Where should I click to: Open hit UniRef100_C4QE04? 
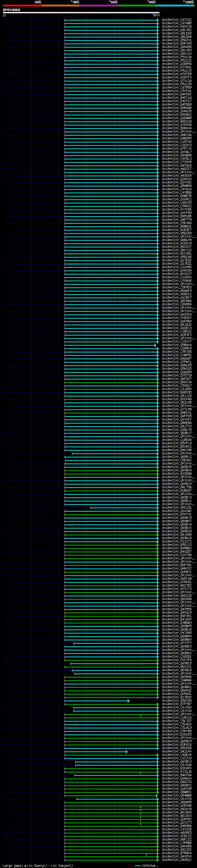coord(177,755)
